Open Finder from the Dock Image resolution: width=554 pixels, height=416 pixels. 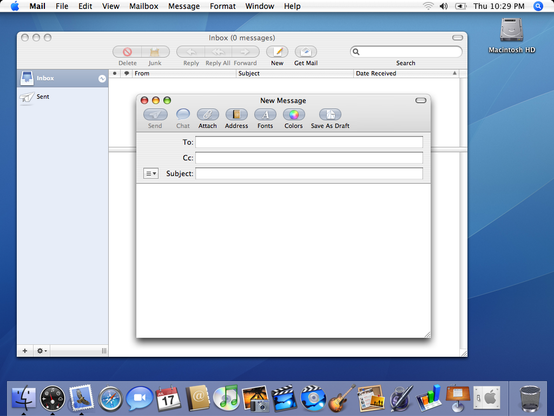[x=24, y=398]
